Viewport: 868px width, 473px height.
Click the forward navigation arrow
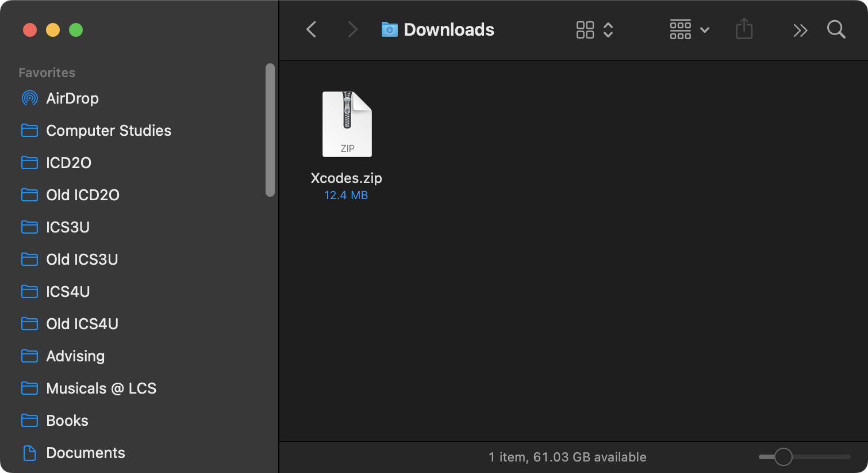352,29
